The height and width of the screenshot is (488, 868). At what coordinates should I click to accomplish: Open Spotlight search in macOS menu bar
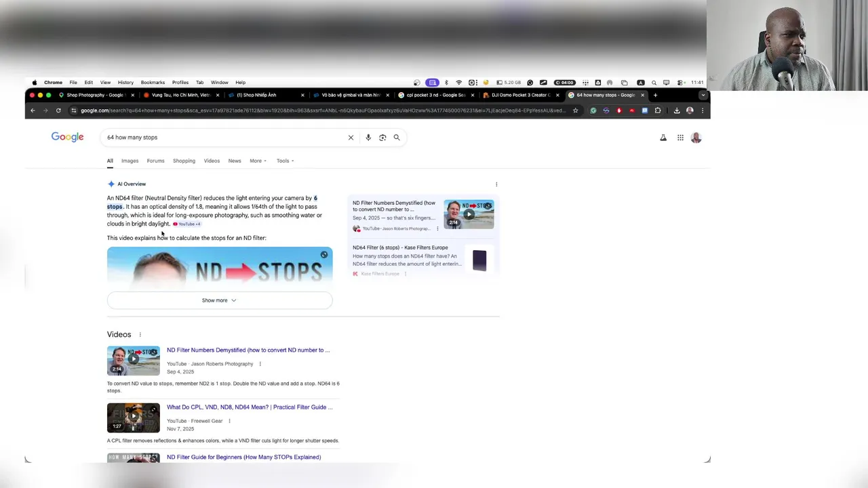click(654, 83)
